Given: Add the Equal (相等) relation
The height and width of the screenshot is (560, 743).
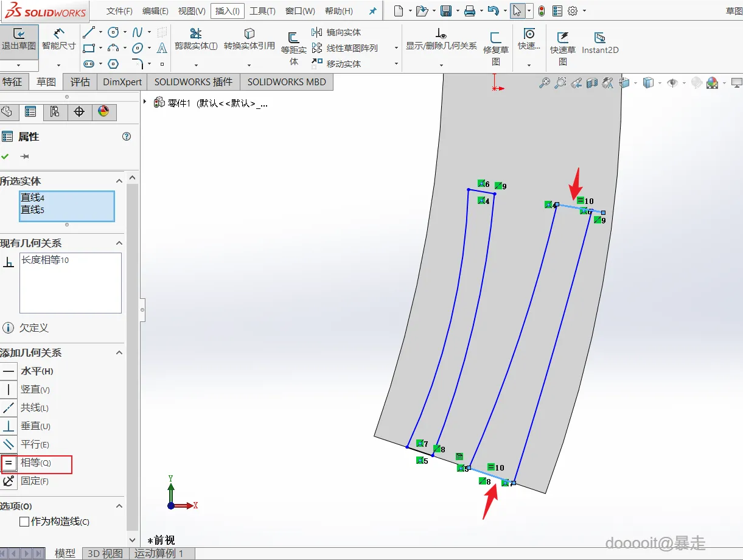Looking at the screenshot, I should (x=9, y=463).
